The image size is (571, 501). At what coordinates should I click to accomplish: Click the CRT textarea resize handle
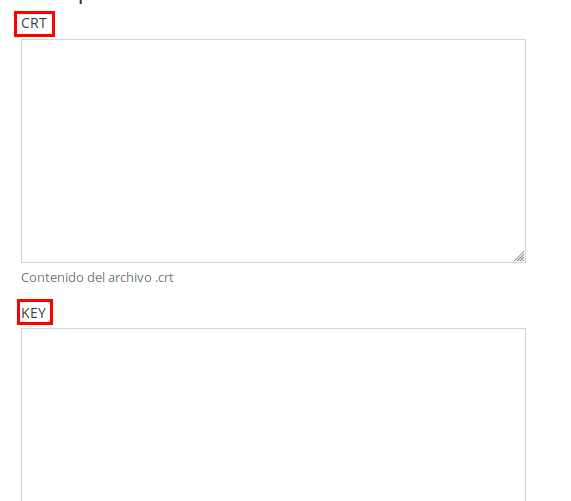(x=519, y=256)
